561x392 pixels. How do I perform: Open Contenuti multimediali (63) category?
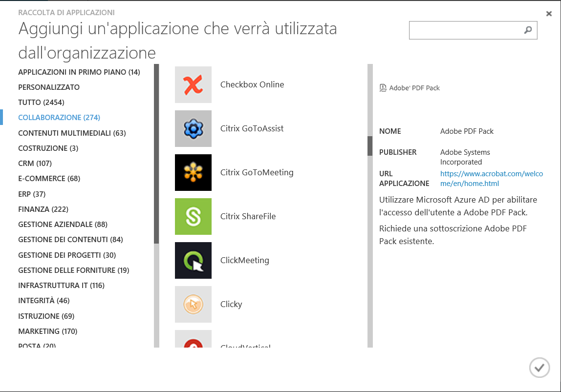72,133
